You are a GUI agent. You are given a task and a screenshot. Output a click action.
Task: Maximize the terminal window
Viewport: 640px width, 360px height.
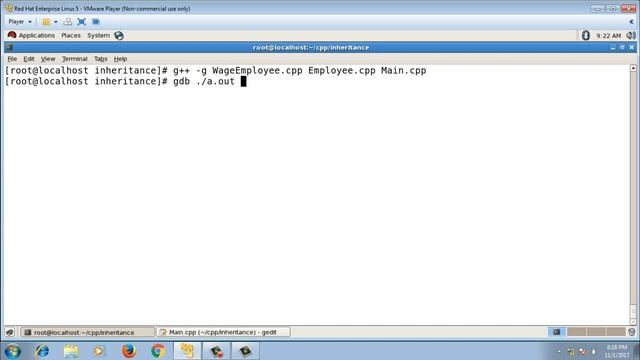point(622,47)
